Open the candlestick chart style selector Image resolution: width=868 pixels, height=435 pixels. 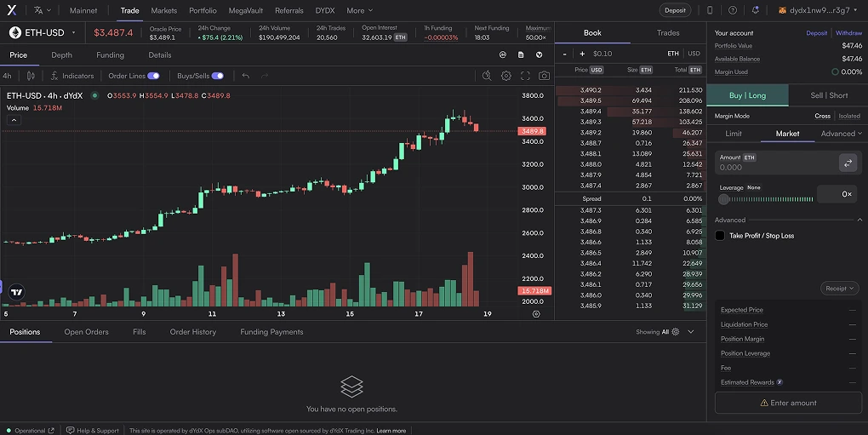point(31,76)
